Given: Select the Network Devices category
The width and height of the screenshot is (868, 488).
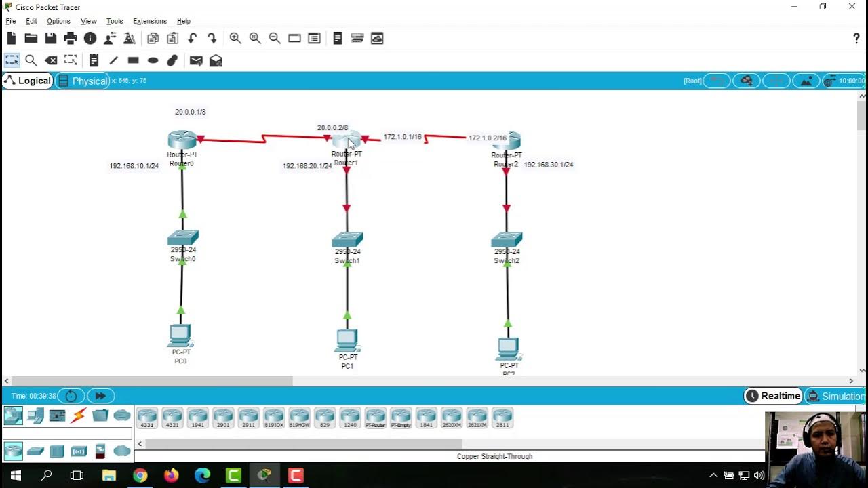Looking at the screenshot, I should pyautogui.click(x=14, y=415).
